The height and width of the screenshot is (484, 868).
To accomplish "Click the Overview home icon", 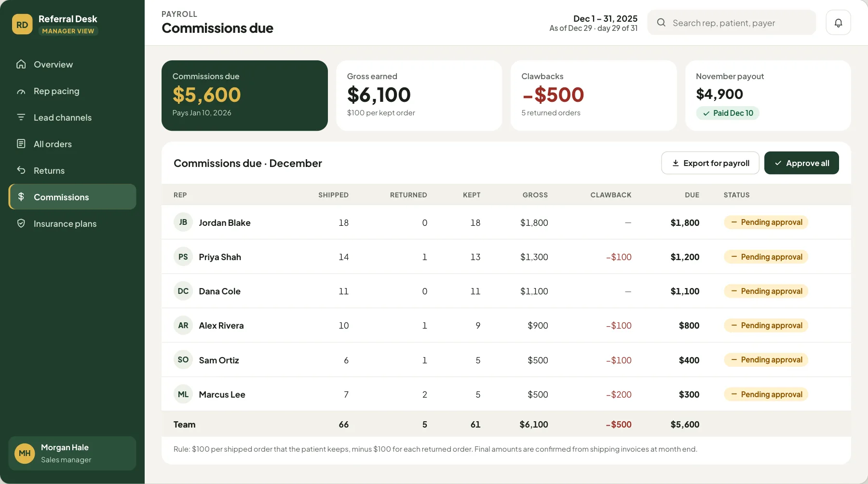I will tap(21, 64).
